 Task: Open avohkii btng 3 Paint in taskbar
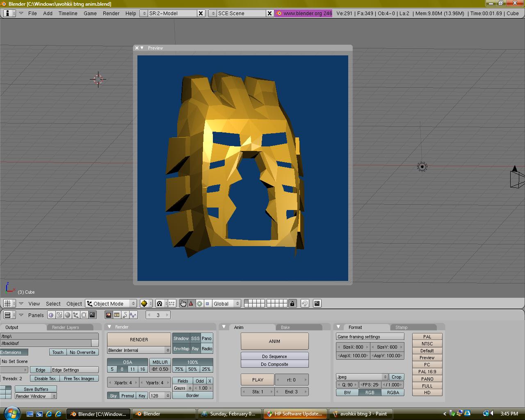360,414
